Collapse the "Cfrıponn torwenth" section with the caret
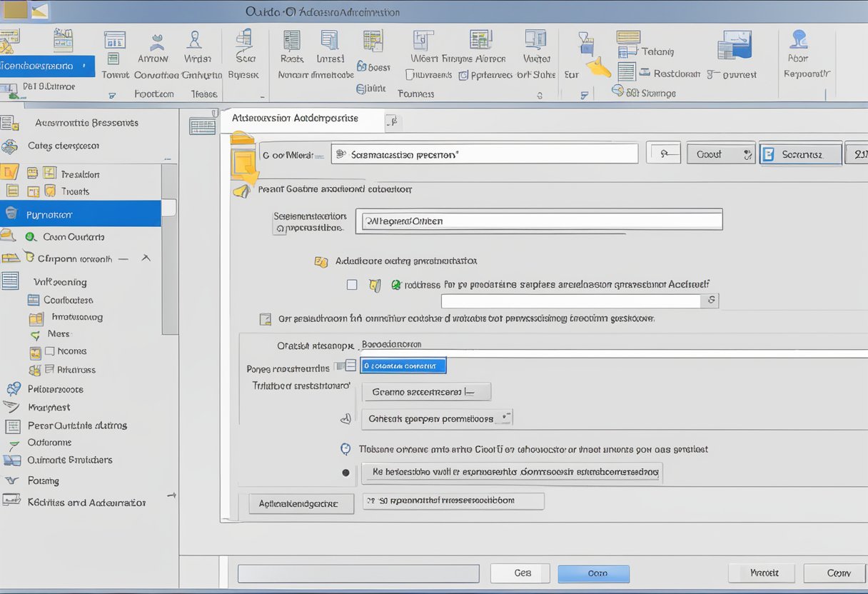868x594 pixels. (x=146, y=258)
